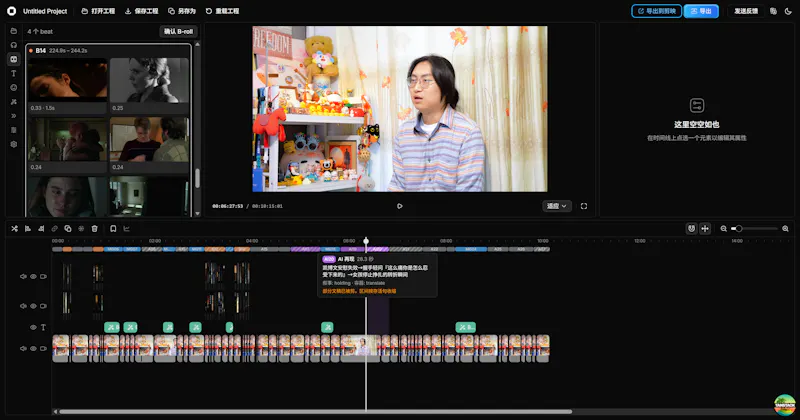Click the 发送反馈 feedback button
The height and width of the screenshot is (420, 800).
coord(746,11)
